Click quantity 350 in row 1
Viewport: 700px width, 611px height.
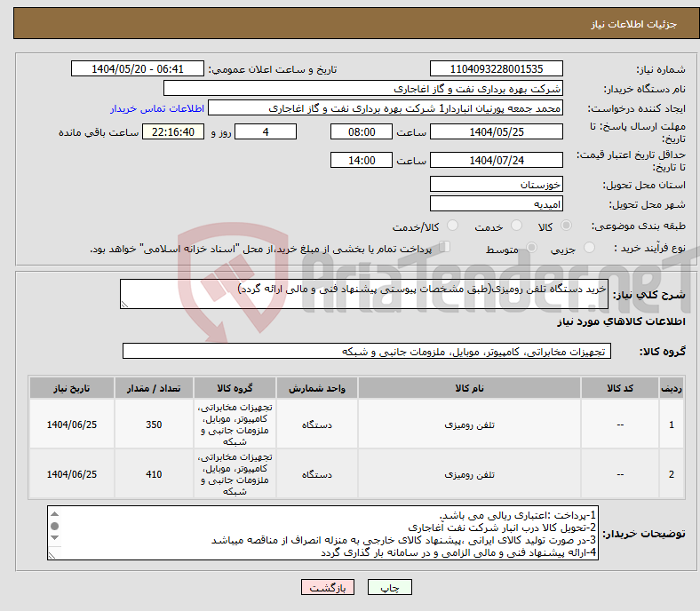(154, 425)
